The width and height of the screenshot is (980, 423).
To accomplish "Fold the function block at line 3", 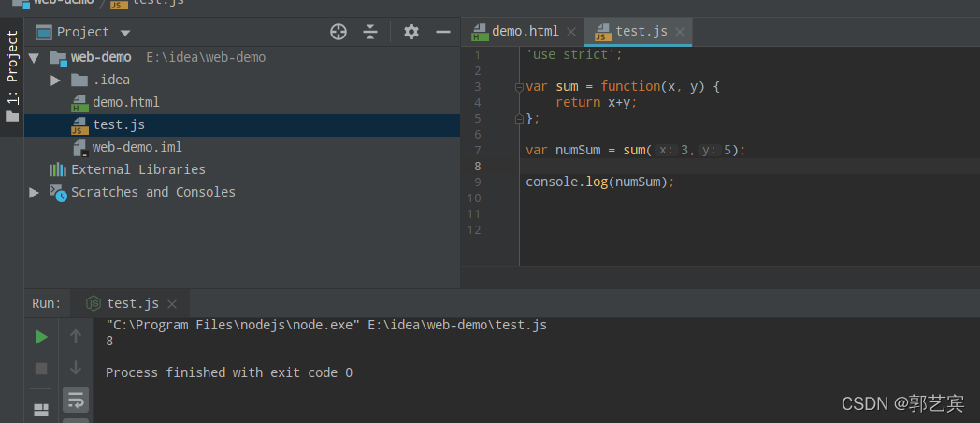I will coord(519,87).
